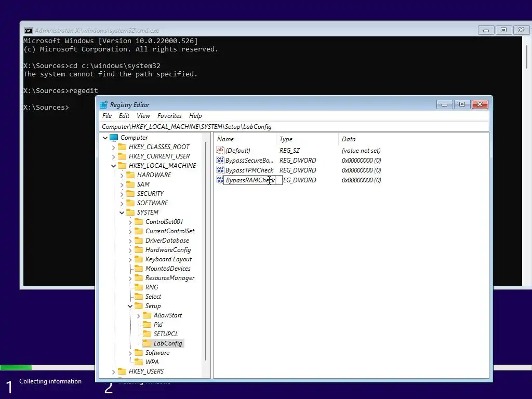Expand the AllowStart key
The width and height of the screenshot is (532, 399).
pos(138,315)
